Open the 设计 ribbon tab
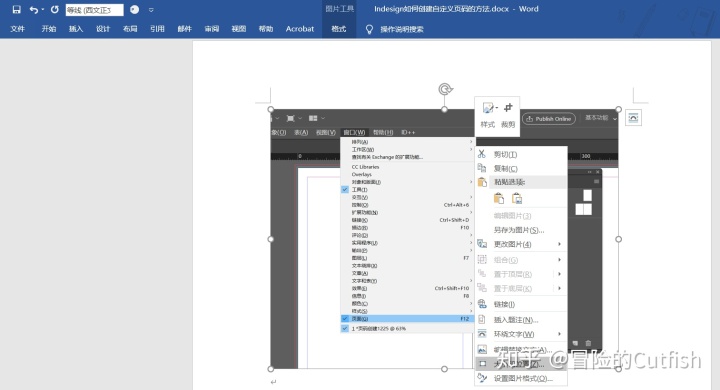 click(x=103, y=29)
